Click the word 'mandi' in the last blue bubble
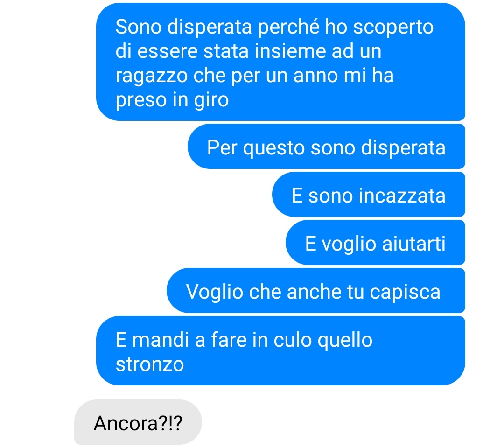 [161, 340]
